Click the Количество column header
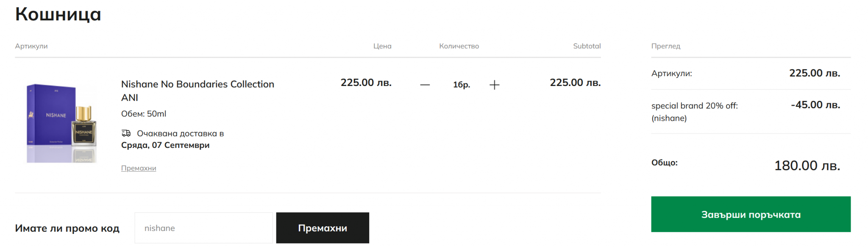This screenshot has height=247, width=868. point(459,46)
